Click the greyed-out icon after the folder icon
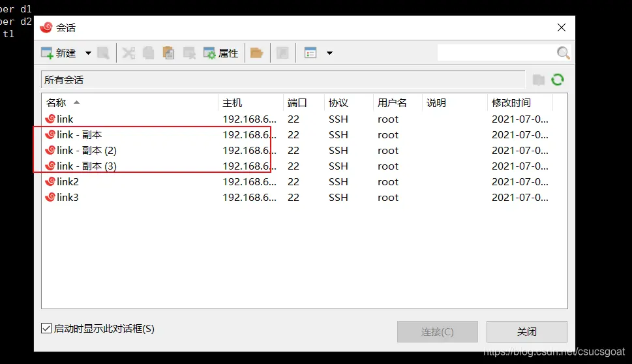This screenshot has width=632, height=364. (282, 53)
